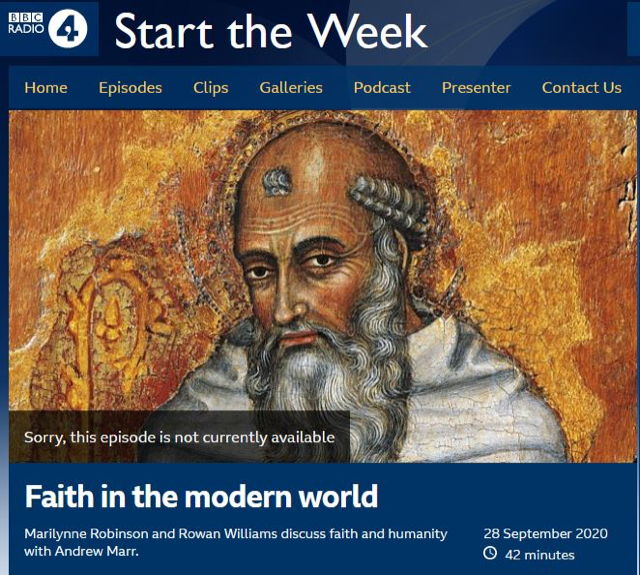The image size is (640, 575).
Task: Click the BBC blocks logo
Action: (25, 17)
